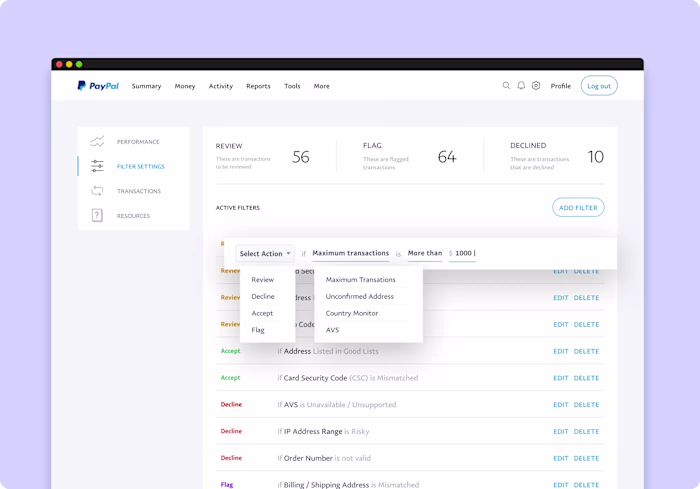Click the Performance chart icon
The image size is (700, 489).
coord(97,142)
